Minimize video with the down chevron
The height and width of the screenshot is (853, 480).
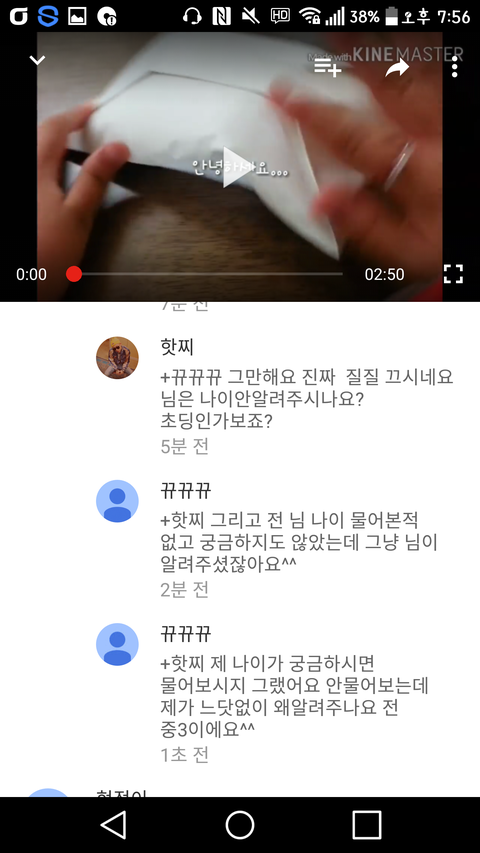(x=37, y=60)
